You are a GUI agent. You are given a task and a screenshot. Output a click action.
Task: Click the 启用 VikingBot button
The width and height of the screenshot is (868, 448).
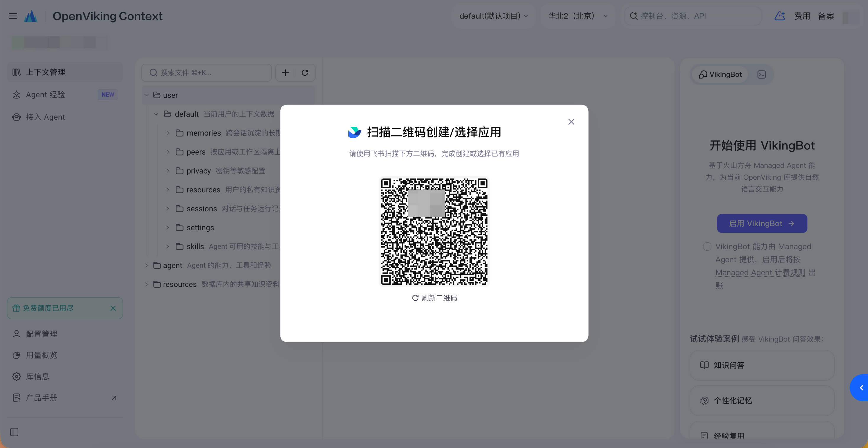(762, 223)
